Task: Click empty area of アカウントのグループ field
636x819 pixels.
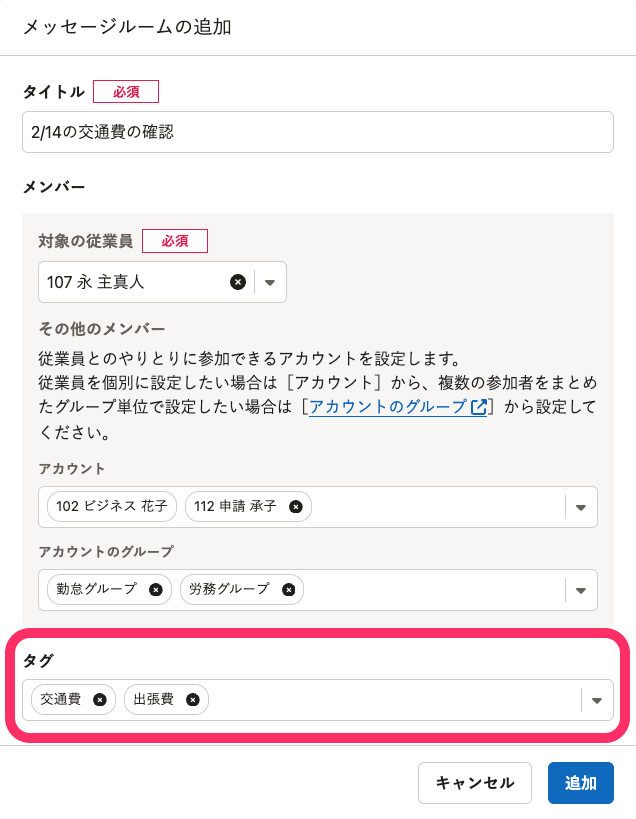Action: 430,590
